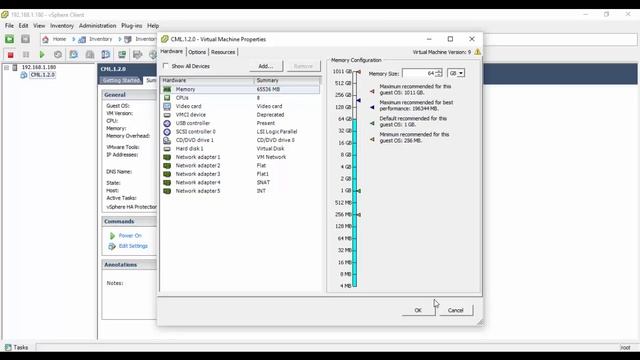Click the USB controller icon
The height and width of the screenshot is (360, 640).
pos(167,123)
